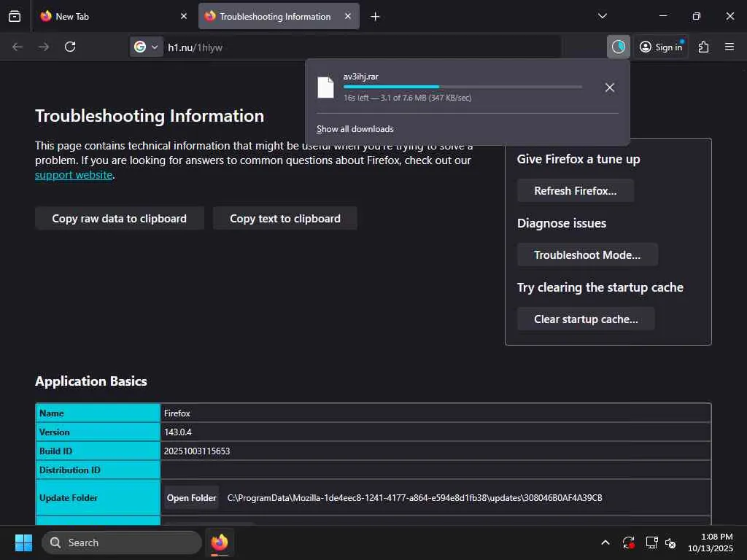Image resolution: width=747 pixels, height=560 pixels.
Task: Click the Firefox taskbar icon
Action: click(x=220, y=542)
